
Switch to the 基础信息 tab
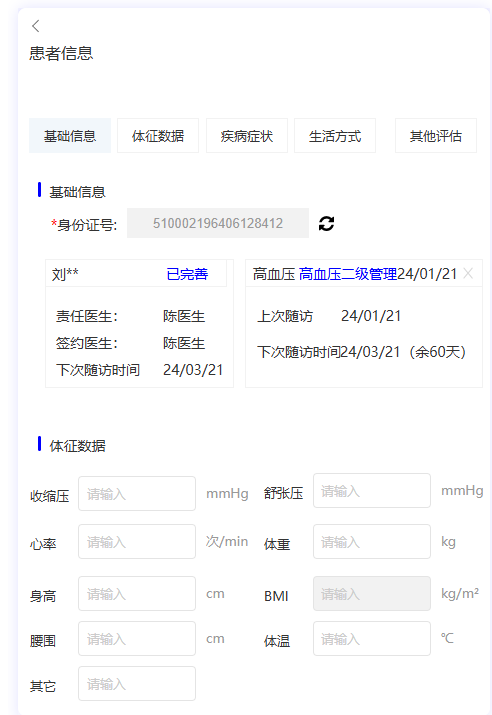pos(70,135)
